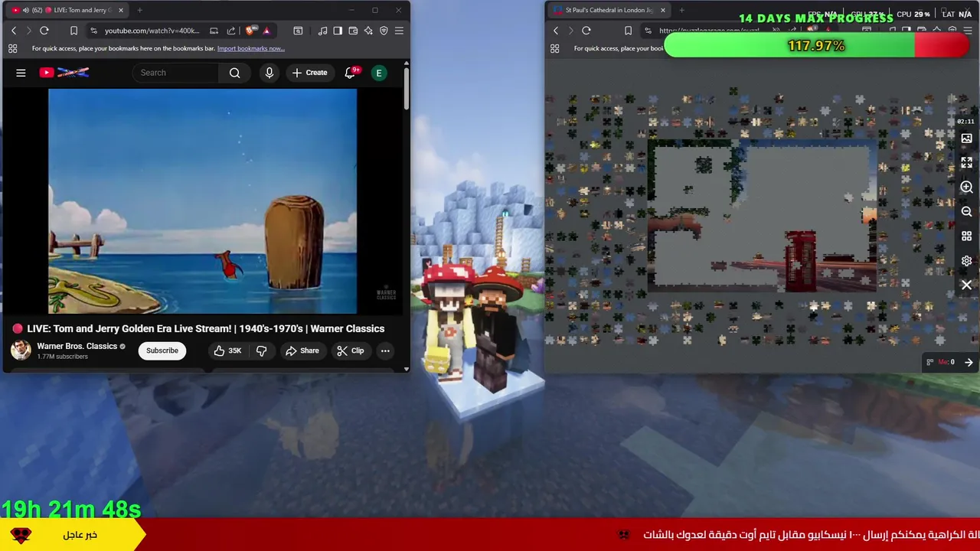Start YouTube voice search with microphone
This screenshot has height=551, width=980.
(x=269, y=73)
